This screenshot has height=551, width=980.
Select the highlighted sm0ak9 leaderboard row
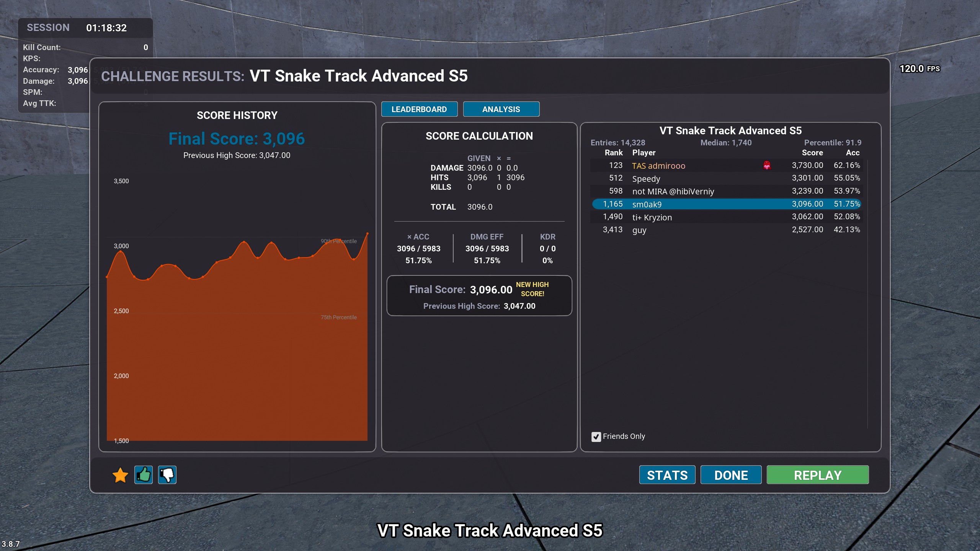tap(726, 204)
